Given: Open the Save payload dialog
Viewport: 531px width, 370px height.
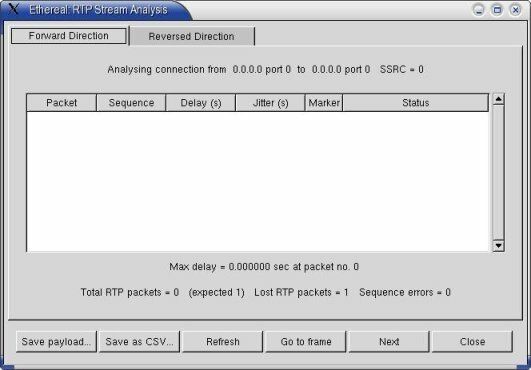Looking at the screenshot, I should (56, 342).
